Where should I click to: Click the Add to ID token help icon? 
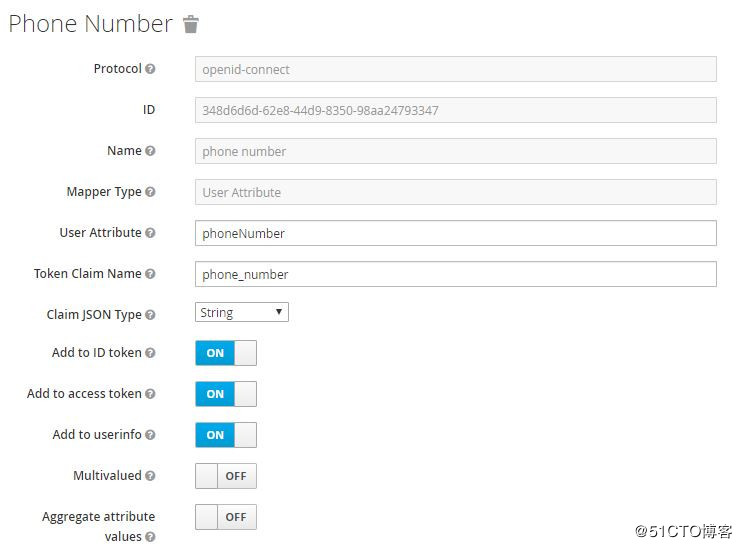click(x=150, y=353)
